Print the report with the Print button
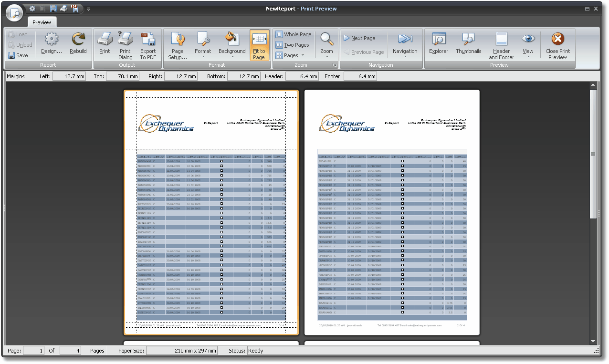Screen dimensions: 609x364 point(105,44)
